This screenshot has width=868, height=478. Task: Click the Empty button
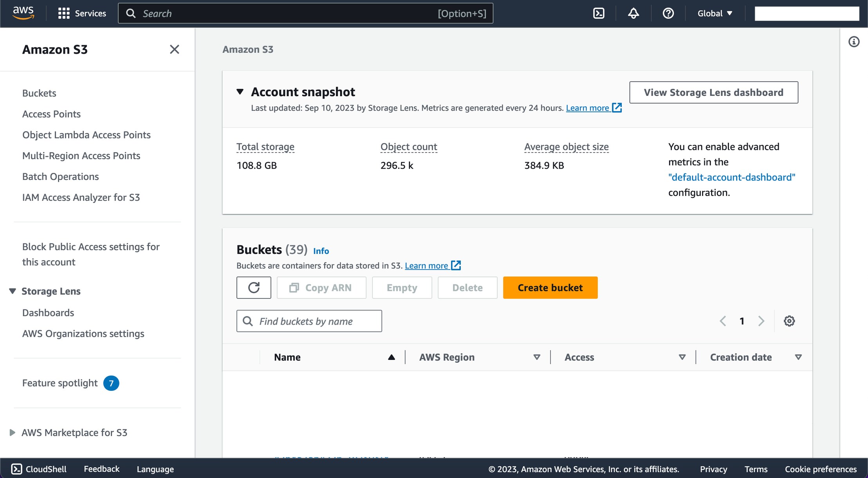click(402, 288)
